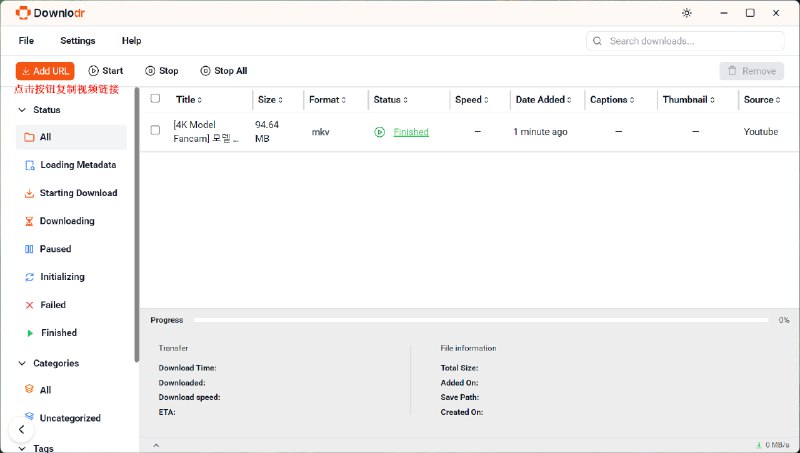The height and width of the screenshot is (453, 800).
Task: Click the Loading Metadata filter icon
Action: coord(30,165)
